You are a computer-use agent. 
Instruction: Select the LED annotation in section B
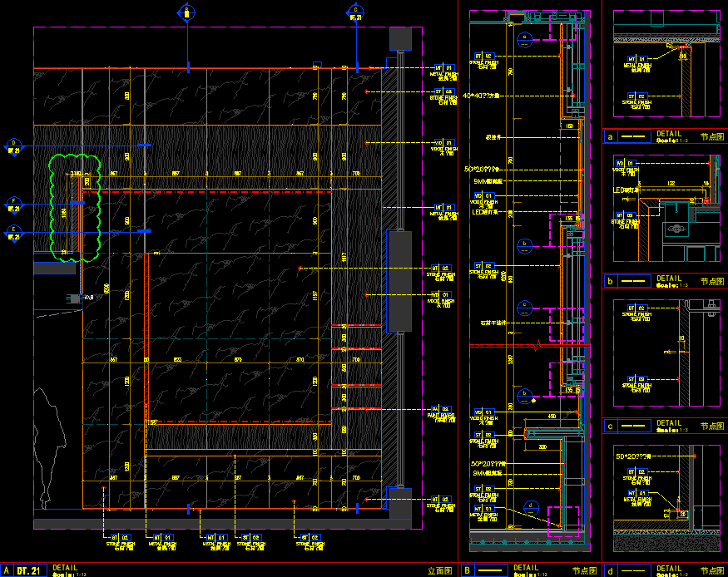click(485, 212)
